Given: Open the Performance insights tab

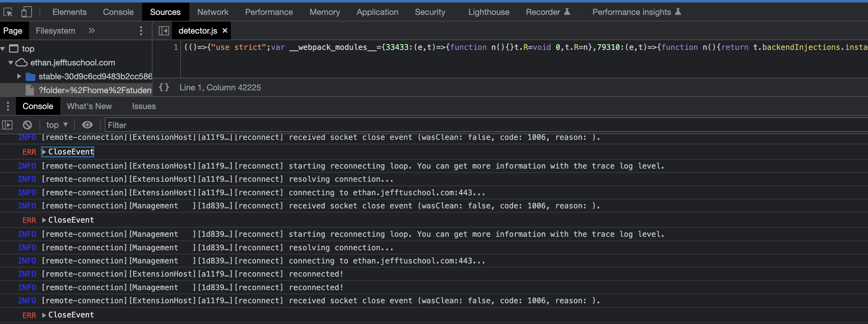Looking at the screenshot, I should coord(637,12).
